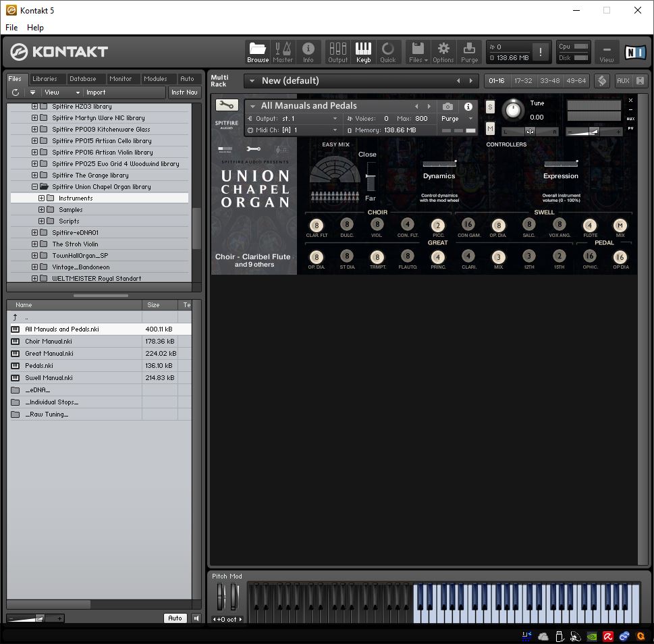Screen dimensions: 654x644
Task: Click the panic exclamation mark button
Action: click(541, 52)
